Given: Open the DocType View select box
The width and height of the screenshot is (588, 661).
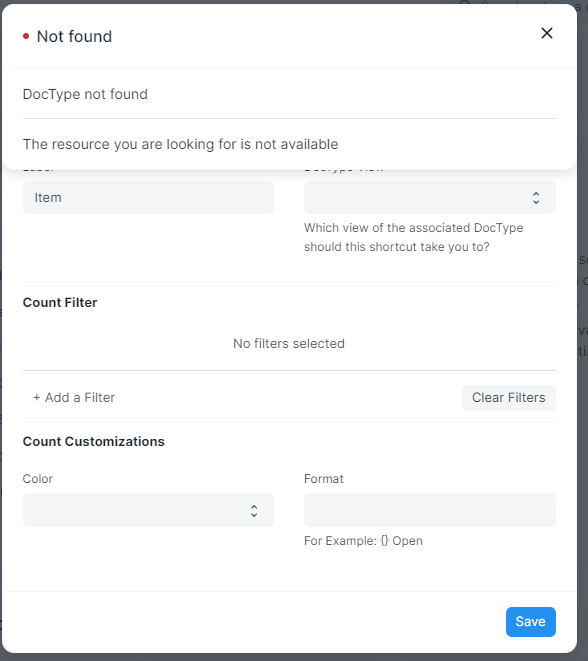Looking at the screenshot, I should [x=430, y=198].
